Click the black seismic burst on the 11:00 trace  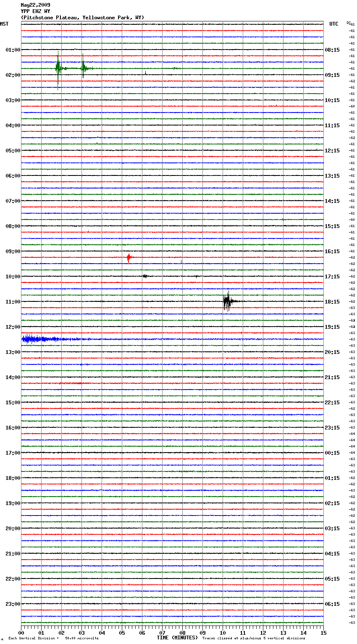(x=228, y=301)
